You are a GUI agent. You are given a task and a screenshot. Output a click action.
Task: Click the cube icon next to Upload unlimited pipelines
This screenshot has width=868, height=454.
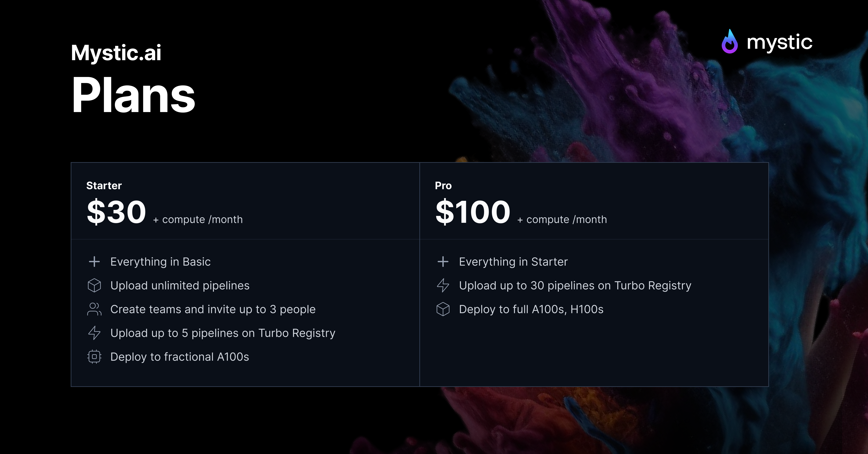coord(94,285)
